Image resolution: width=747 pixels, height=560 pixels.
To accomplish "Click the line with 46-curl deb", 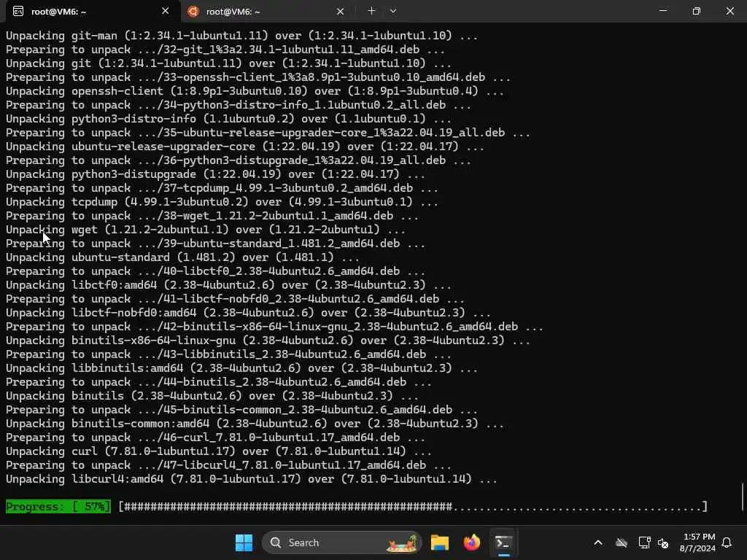I will point(215,437).
